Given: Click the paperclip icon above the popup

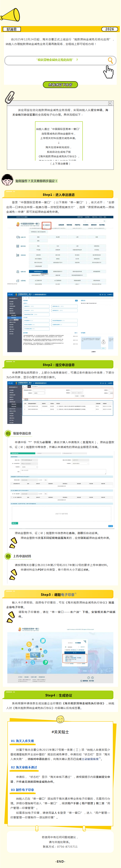Looking at the screenshot, I should [9, 97].
